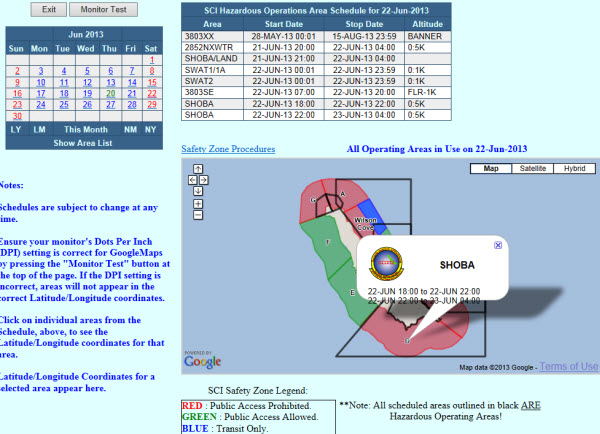Click the Exit button
This screenshot has height=434, width=600.
pyautogui.click(x=49, y=10)
